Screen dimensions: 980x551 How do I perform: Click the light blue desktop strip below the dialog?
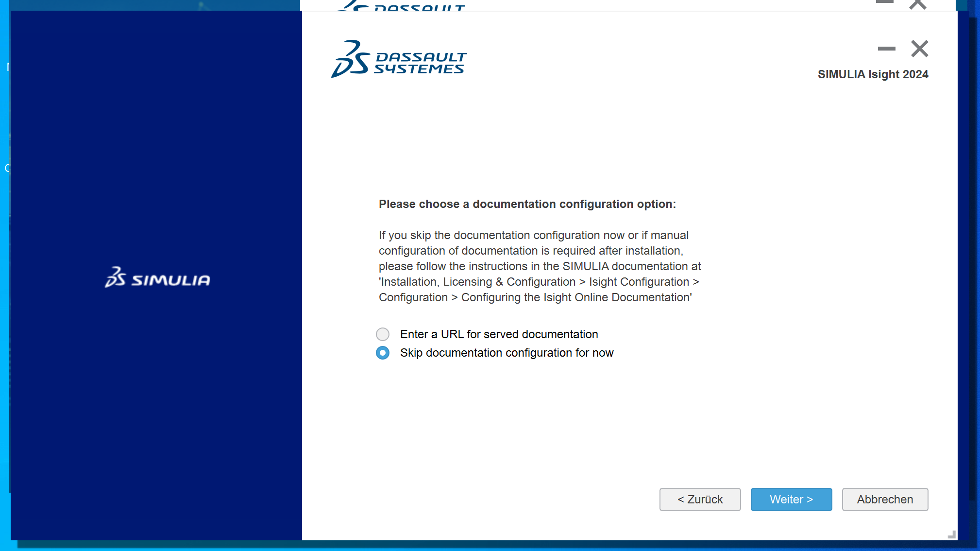pyautogui.click(x=486, y=546)
